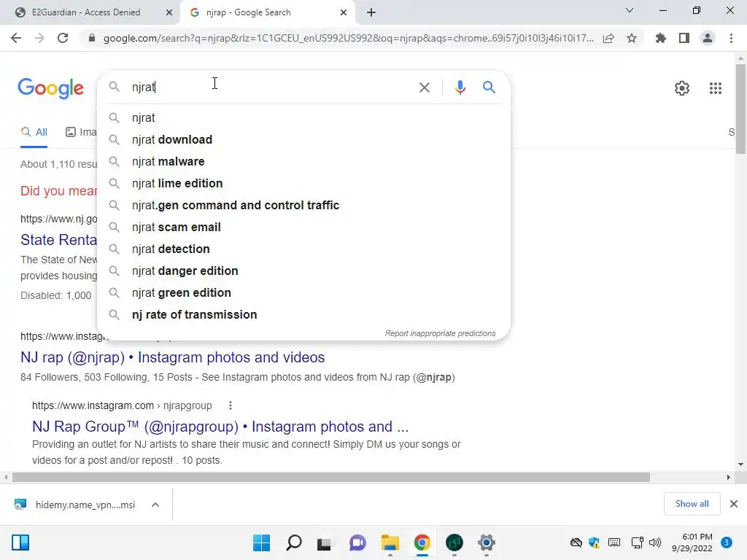Image resolution: width=747 pixels, height=560 pixels.
Task: Open the Windows Start menu
Action: point(261,542)
